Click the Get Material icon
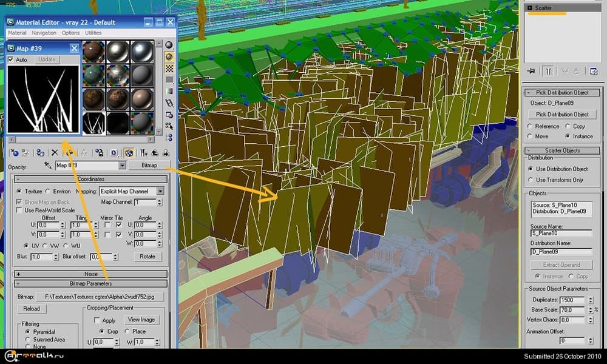The height and width of the screenshot is (364, 607). pos(13,153)
